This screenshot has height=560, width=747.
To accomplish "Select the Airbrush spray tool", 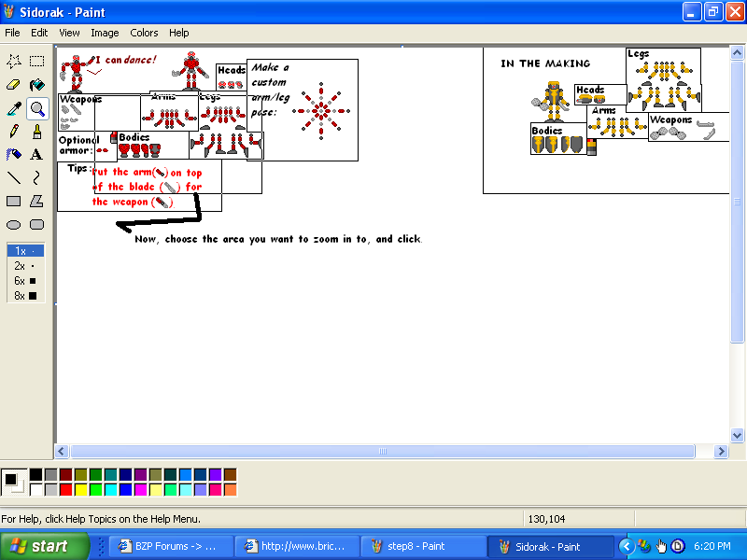I will coord(14,154).
